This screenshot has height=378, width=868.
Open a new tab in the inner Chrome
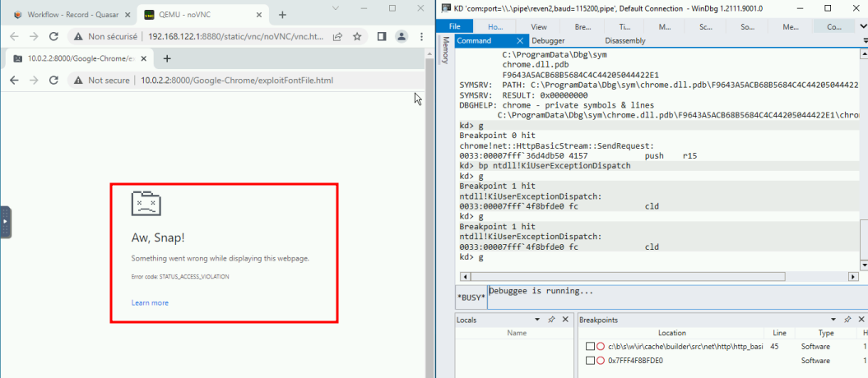[x=167, y=58]
